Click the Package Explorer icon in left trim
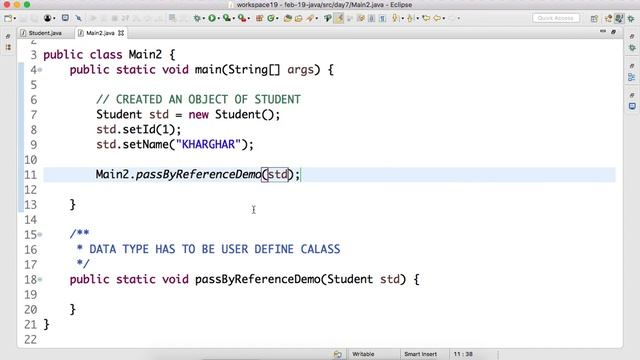Screen dimensions: 640x360 tap(8, 47)
